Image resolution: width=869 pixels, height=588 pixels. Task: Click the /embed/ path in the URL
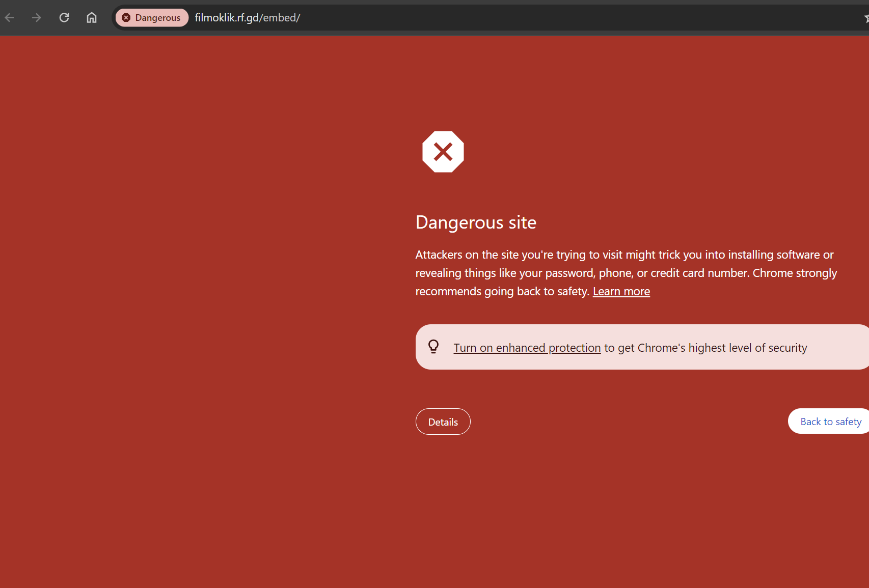(x=280, y=18)
